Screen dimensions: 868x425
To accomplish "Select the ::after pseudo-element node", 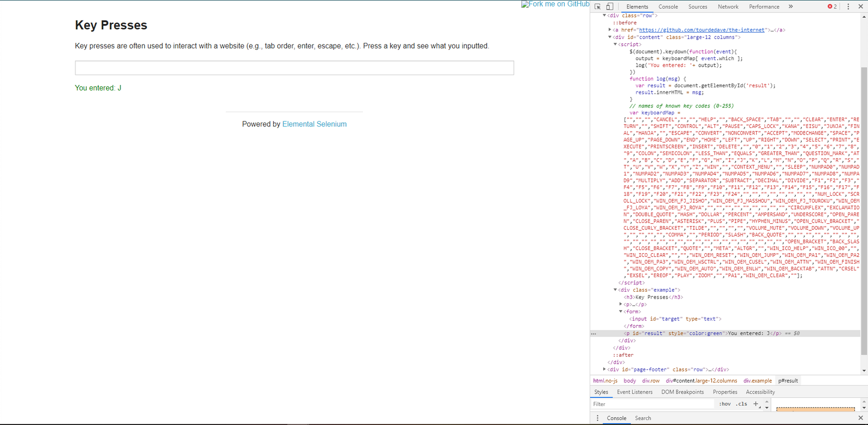I will coord(623,355).
